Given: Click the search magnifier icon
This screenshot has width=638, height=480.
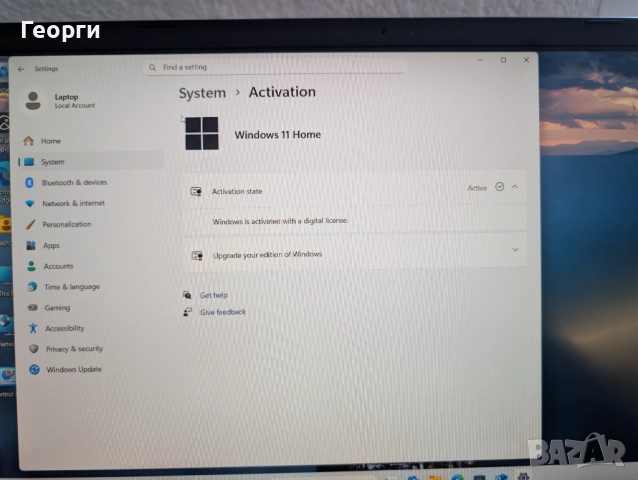Looking at the screenshot, I should click(152, 67).
